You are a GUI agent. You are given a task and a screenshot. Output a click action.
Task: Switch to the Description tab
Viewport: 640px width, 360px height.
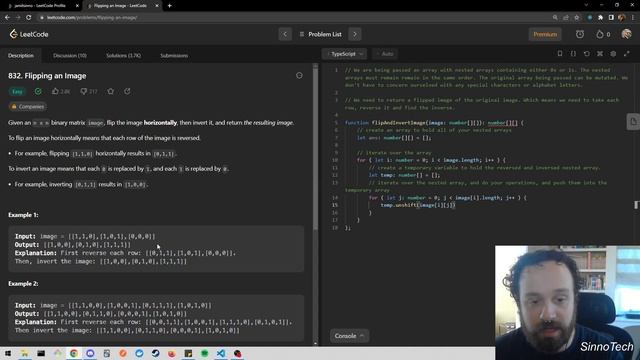[21, 56]
